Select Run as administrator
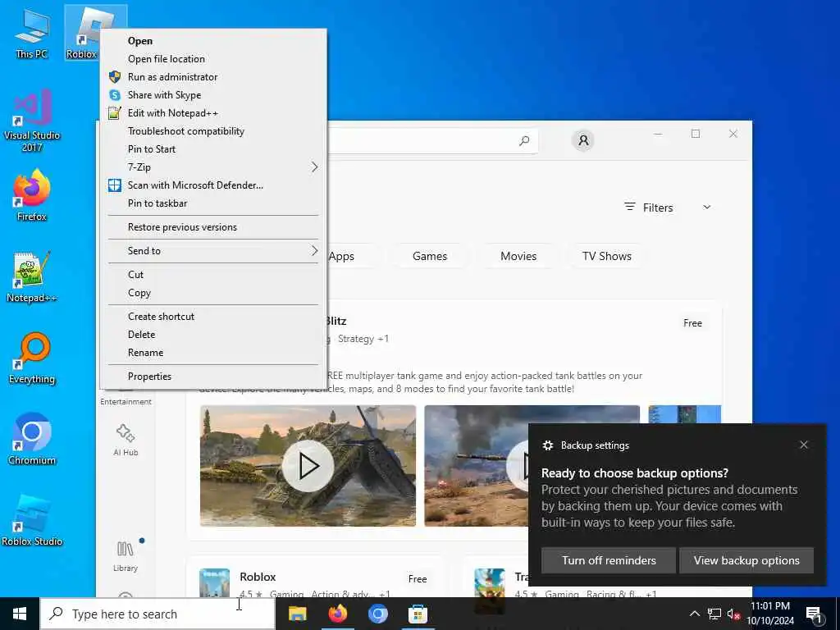The height and width of the screenshot is (630, 840). [x=213, y=77]
